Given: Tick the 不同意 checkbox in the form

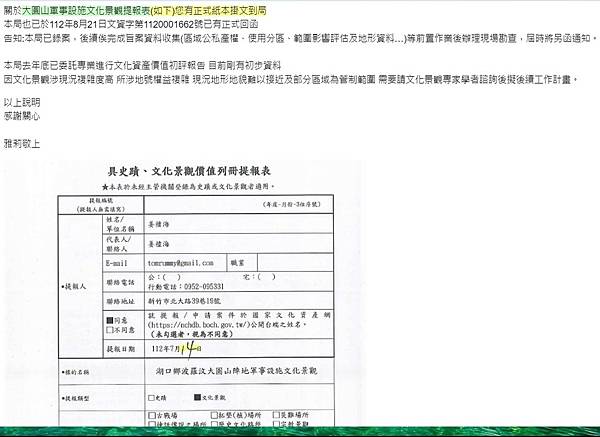Looking at the screenshot, I should 109,329.
